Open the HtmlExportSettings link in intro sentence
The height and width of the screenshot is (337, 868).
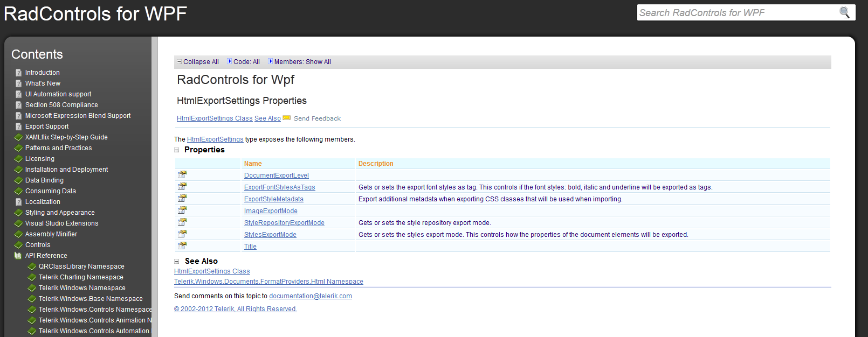point(215,139)
